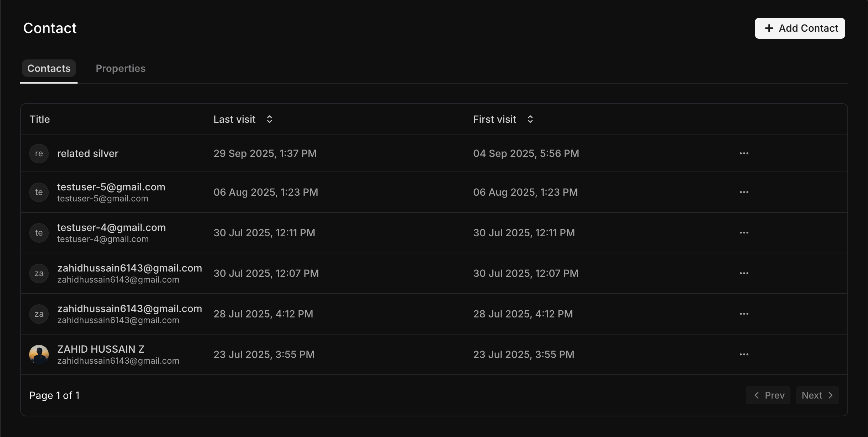
Task: Open testuser-5@gmail.com contact name
Action: pos(111,187)
